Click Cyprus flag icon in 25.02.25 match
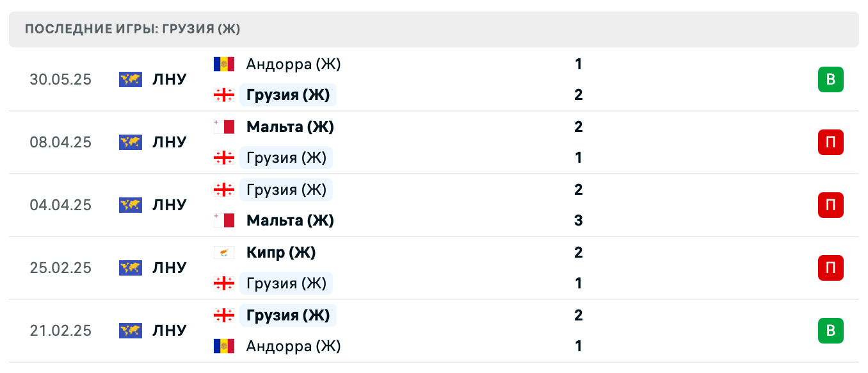 tap(224, 253)
